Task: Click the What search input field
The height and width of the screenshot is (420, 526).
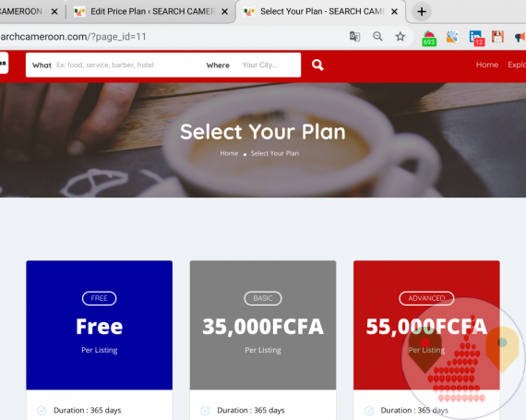Action: pos(126,66)
